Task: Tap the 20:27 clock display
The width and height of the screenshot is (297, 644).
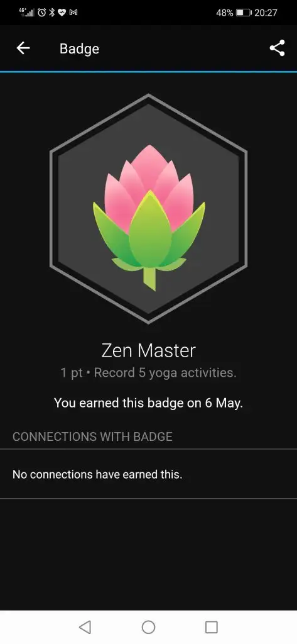Action: 266,13
